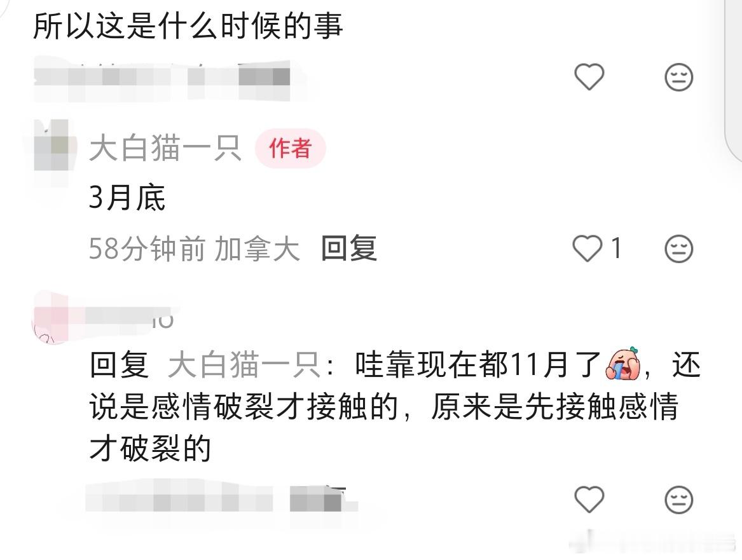742x560 pixels.
Task: Open the blurred username beside the pink avatar
Action: tap(130, 316)
